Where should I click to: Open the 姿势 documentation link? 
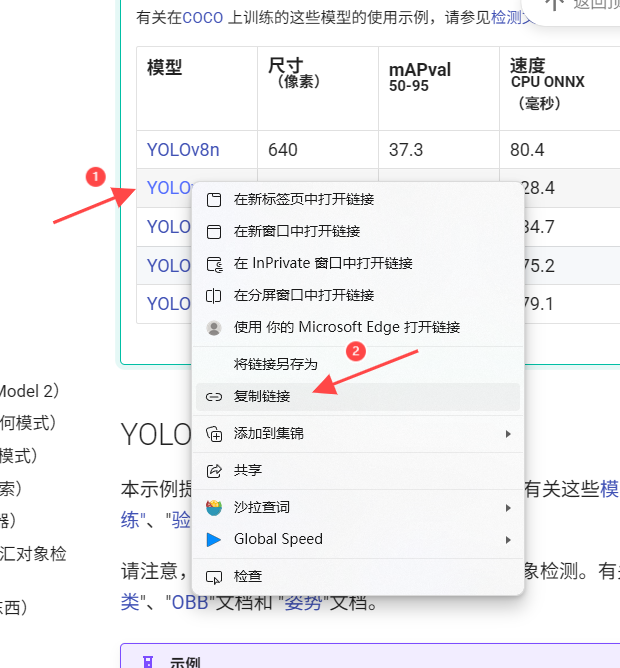click(303, 602)
